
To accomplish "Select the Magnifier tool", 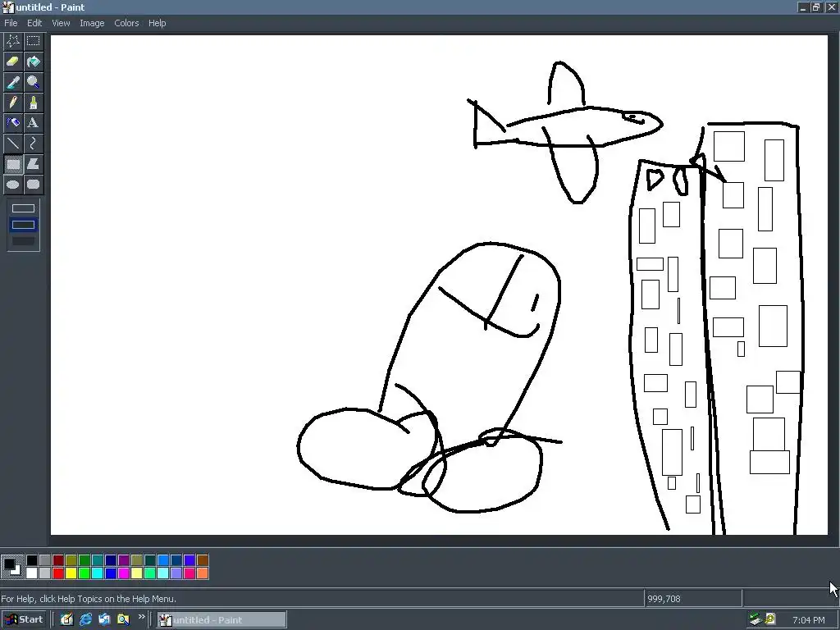I will point(33,81).
